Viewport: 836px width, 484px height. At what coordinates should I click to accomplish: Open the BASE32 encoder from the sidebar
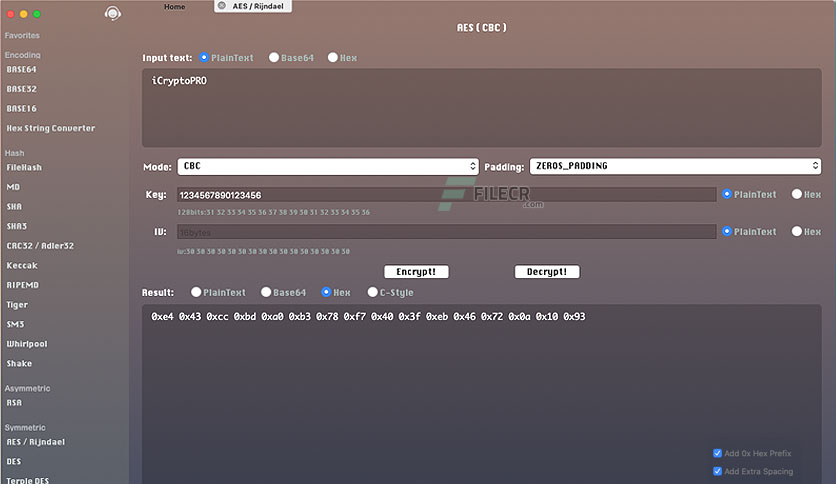click(x=21, y=89)
